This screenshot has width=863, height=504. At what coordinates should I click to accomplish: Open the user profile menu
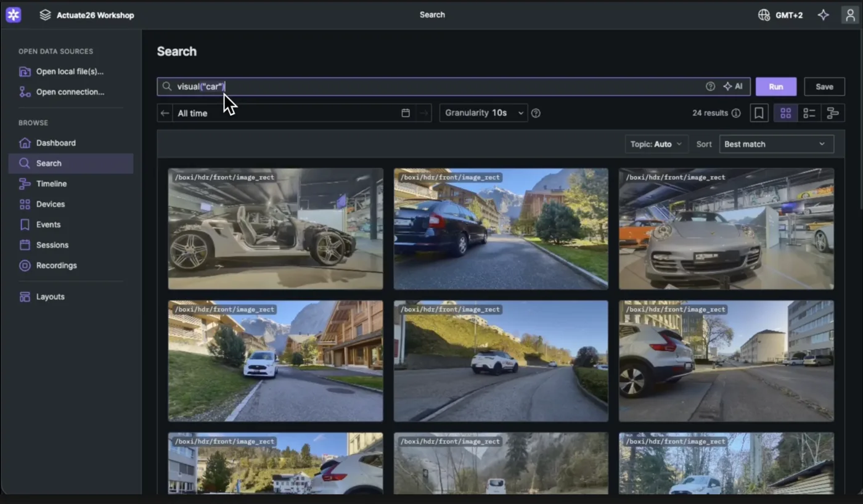tap(850, 15)
